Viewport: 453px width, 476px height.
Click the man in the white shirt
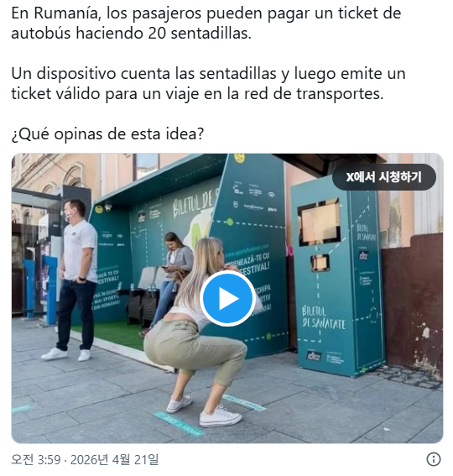pos(75,280)
